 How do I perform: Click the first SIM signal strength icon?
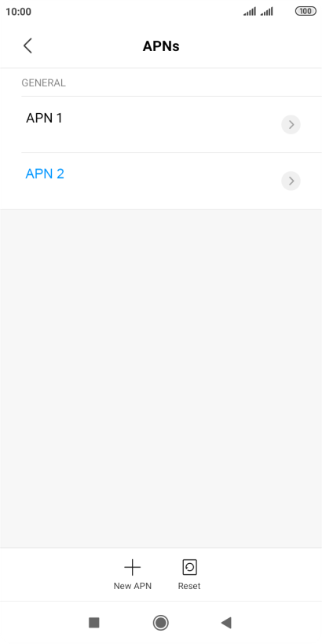250,12
